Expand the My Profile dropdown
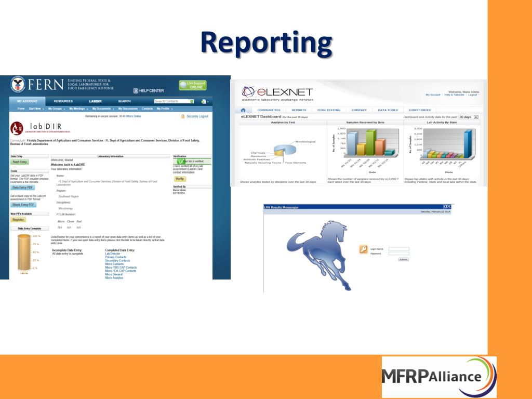532x399 pixels. coord(165,109)
